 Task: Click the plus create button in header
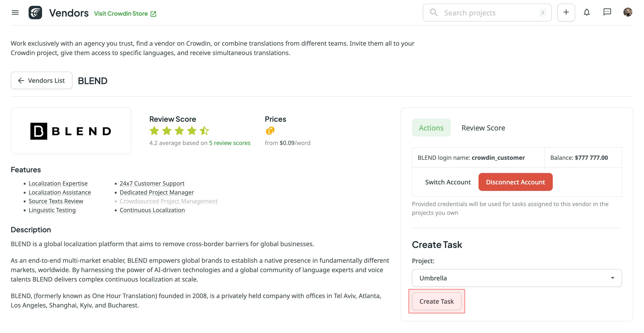[x=566, y=13]
